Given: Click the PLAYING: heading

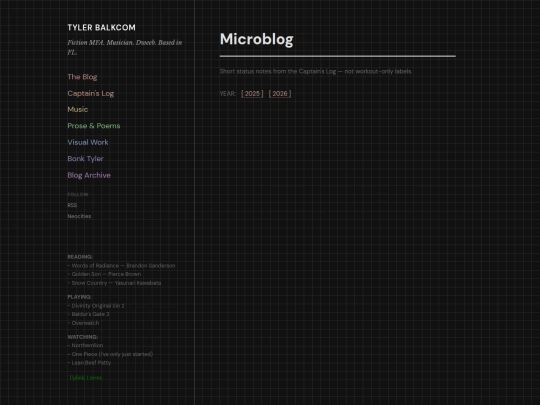Looking at the screenshot, I should tap(80, 297).
